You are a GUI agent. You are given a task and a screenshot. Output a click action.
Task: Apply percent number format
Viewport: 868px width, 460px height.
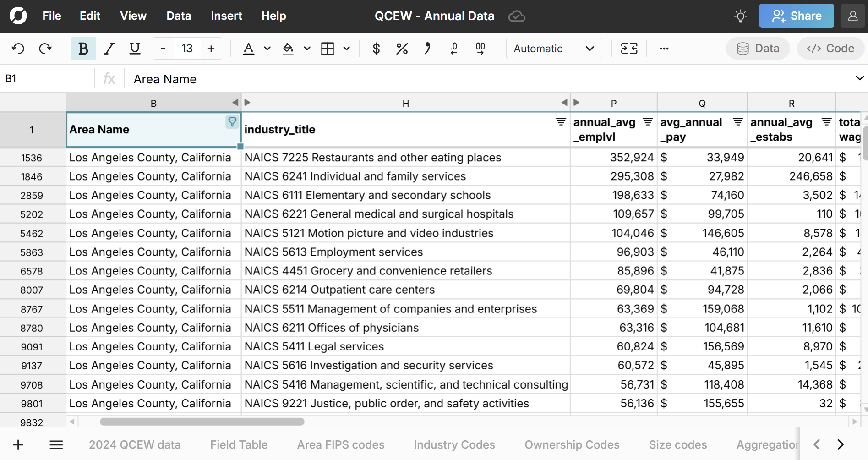pyautogui.click(x=402, y=49)
